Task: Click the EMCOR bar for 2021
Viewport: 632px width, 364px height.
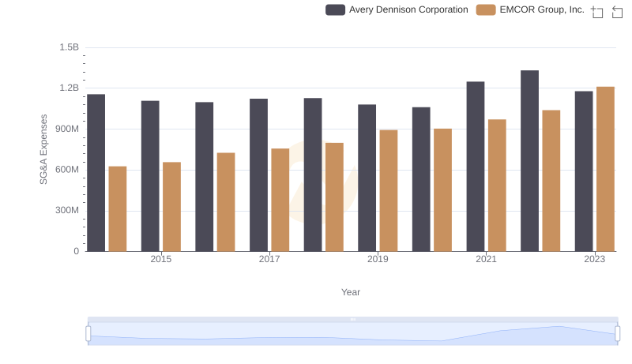Action: tap(497, 186)
